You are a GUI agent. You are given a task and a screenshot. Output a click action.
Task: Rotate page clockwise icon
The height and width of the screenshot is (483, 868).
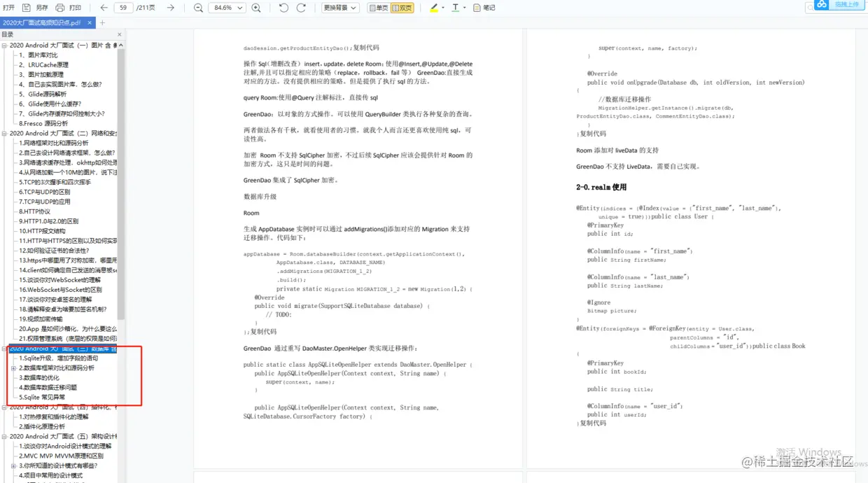coord(301,8)
